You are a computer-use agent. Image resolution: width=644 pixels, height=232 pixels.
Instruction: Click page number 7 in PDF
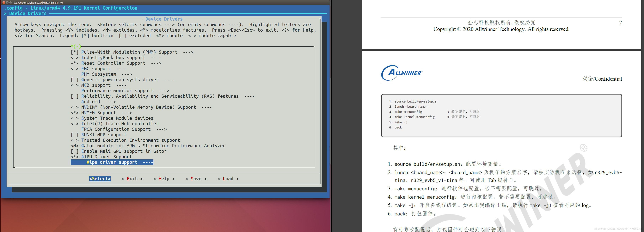point(621,22)
